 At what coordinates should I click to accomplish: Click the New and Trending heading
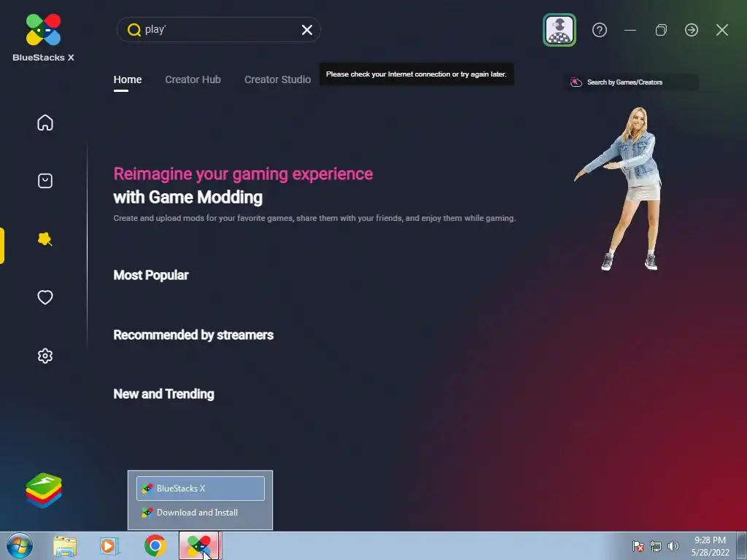[x=164, y=394]
